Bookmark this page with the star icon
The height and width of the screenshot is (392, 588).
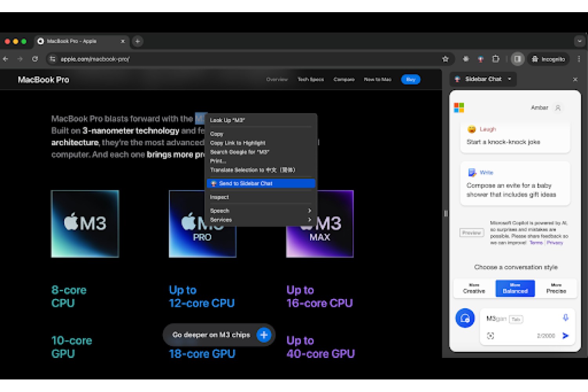coord(445,59)
